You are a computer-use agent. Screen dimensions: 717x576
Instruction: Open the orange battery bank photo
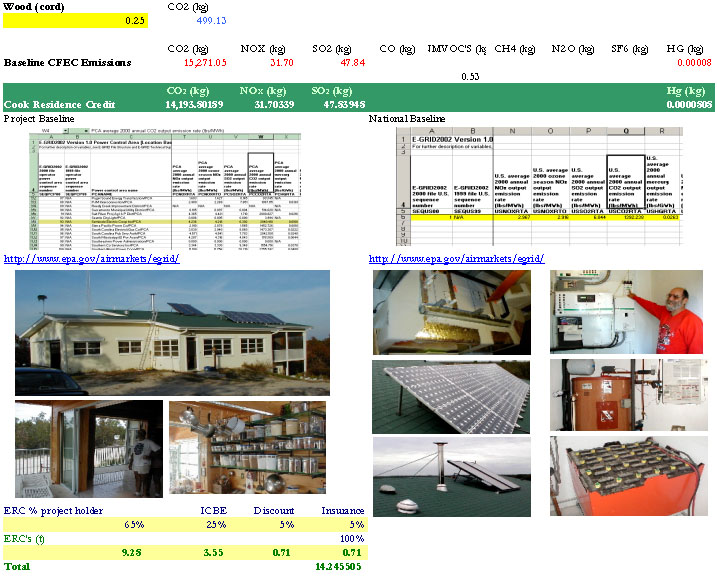coord(629,476)
